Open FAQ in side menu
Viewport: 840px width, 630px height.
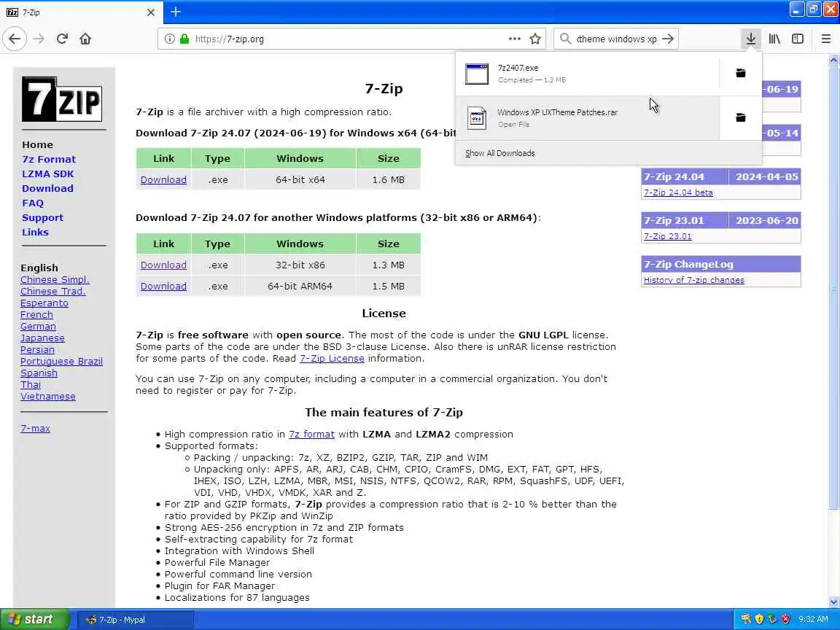pyautogui.click(x=33, y=203)
